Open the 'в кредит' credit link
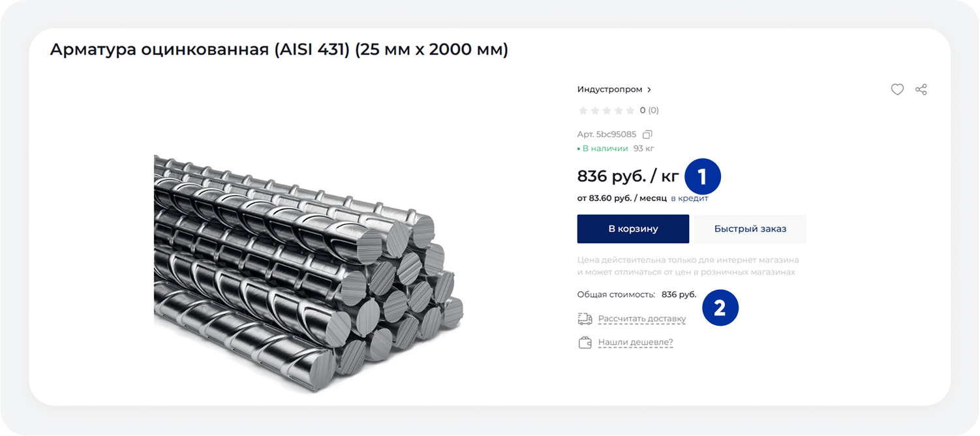 click(690, 198)
